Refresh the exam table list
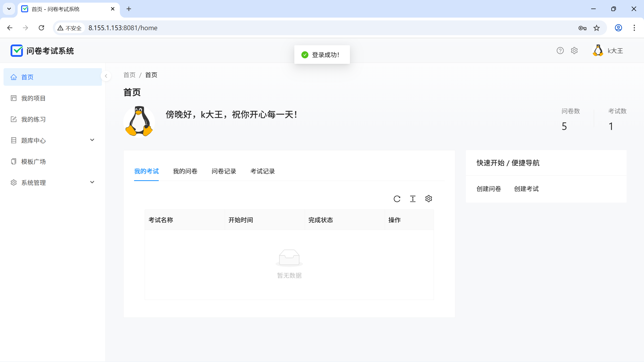Screen dimensions: 644x362 pyautogui.click(x=397, y=199)
